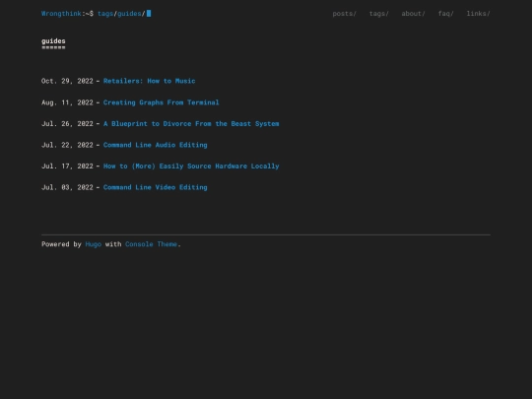The width and height of the screenshot is (532, 399).
Task: Open the posts/ menu item
Action: coord(345,14)
